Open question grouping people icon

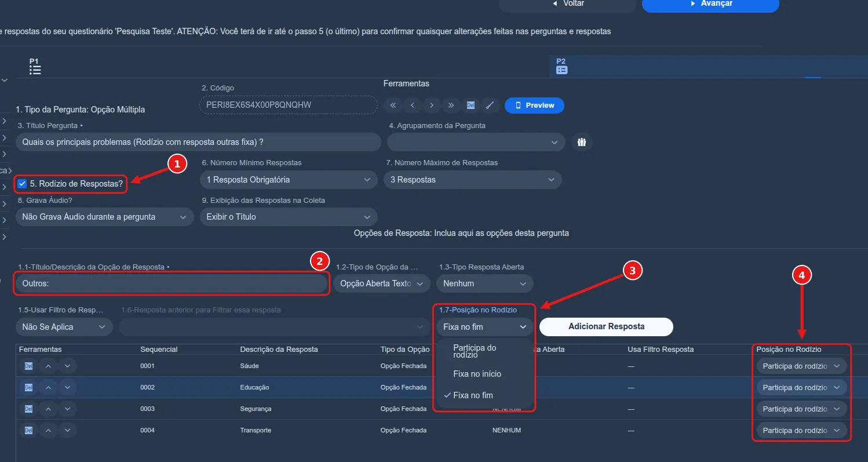(x=582, y=142)
